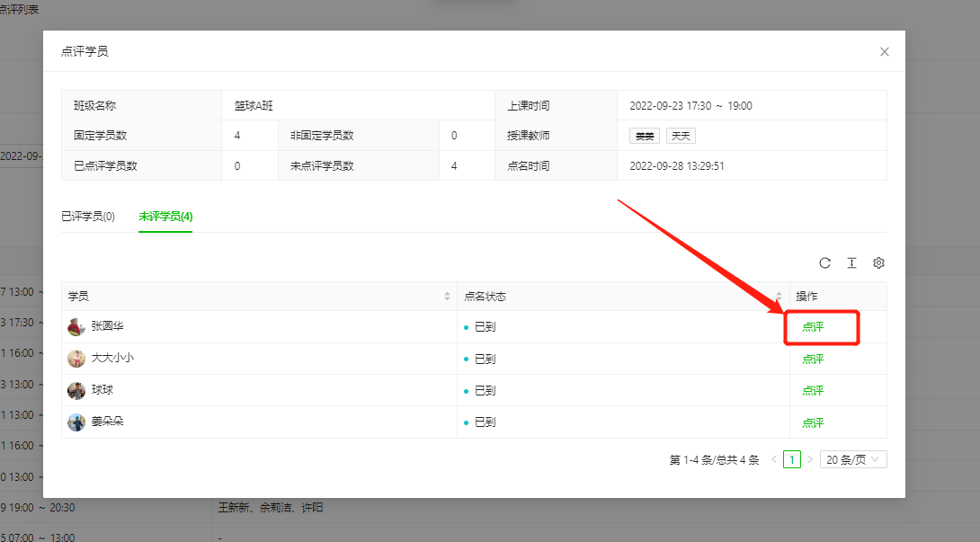Go to the next page arrow

pyautogui.click(x=809, y=459)
